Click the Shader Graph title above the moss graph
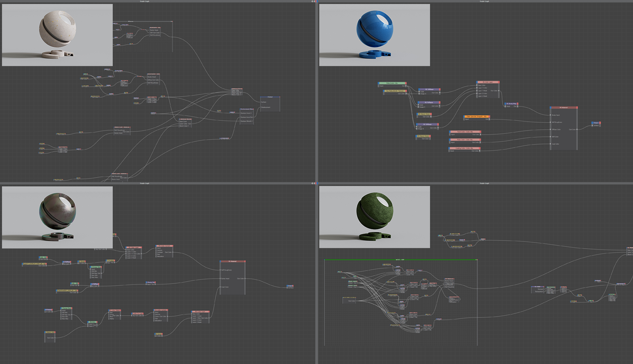The width and height of the screenshot is (633, 364). [485, 184]
